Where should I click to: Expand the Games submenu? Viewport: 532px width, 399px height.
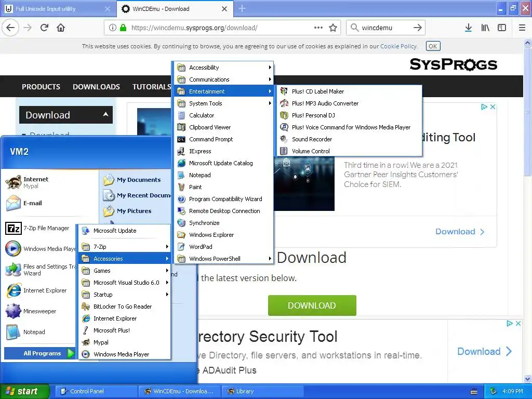coord(125,270)
